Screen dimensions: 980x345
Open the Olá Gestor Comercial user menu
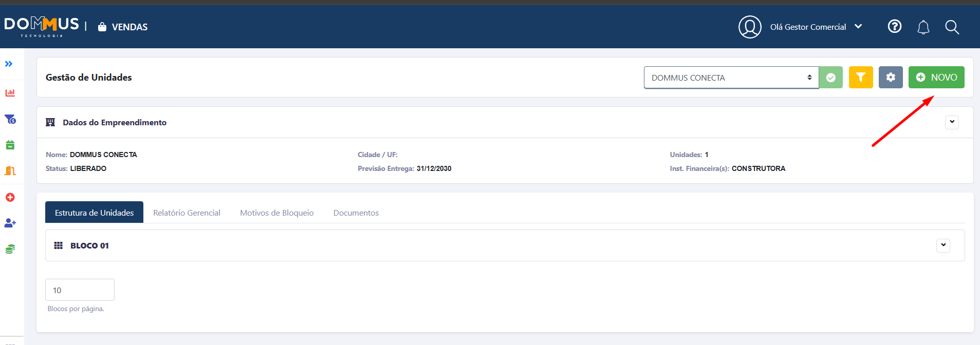pyautogui.click(x=816, y=27)
